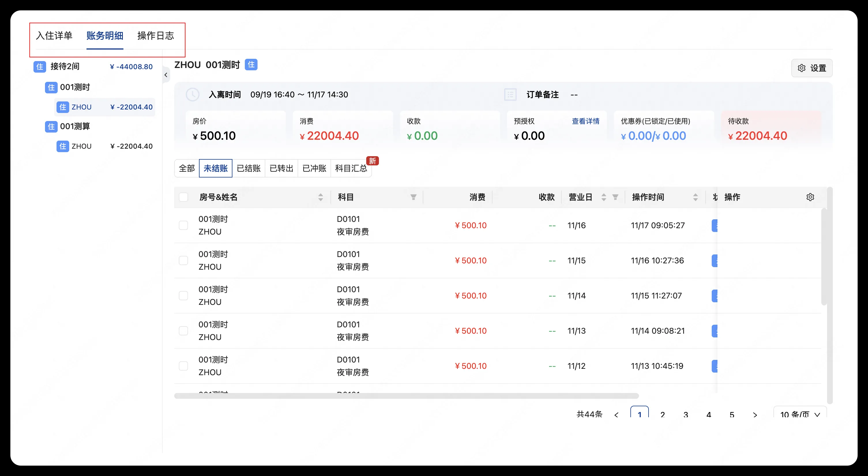This screenshot has width=868, height=476.
Task: Go to page 2 of results
Action: click(662, 414)
